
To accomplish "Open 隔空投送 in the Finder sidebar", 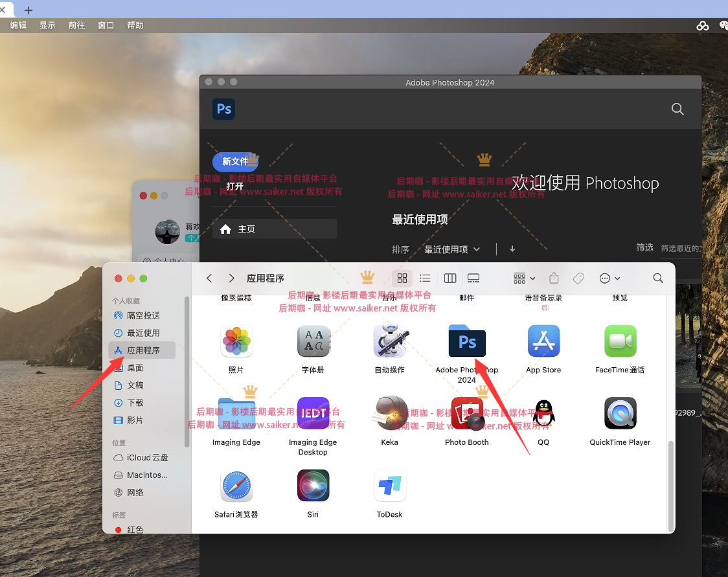I will [x=142, y=315].
